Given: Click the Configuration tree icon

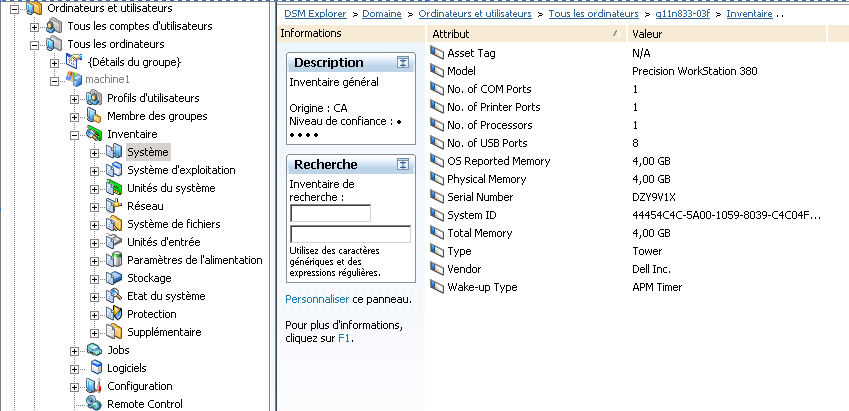Looking at the screenshot, I should click(x=94, y=386).
